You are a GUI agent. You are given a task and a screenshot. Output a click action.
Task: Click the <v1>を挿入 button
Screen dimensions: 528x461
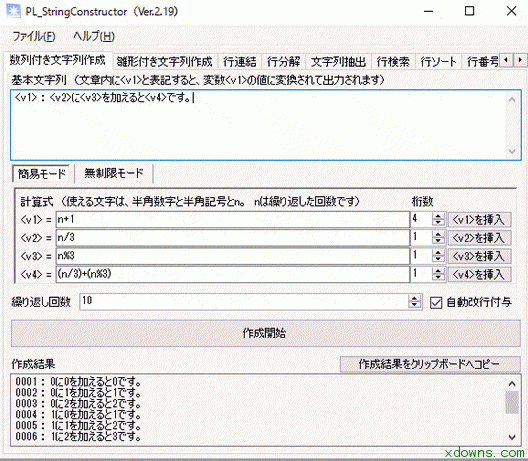click(x=479, y=220)
